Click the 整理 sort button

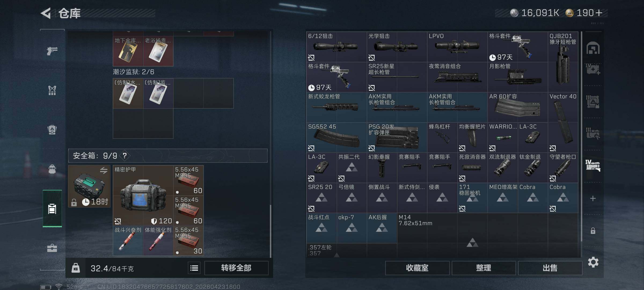pos(484,268)
